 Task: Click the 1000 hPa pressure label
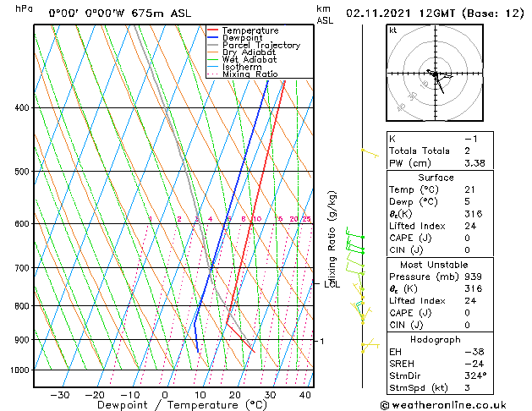point(20,370)
